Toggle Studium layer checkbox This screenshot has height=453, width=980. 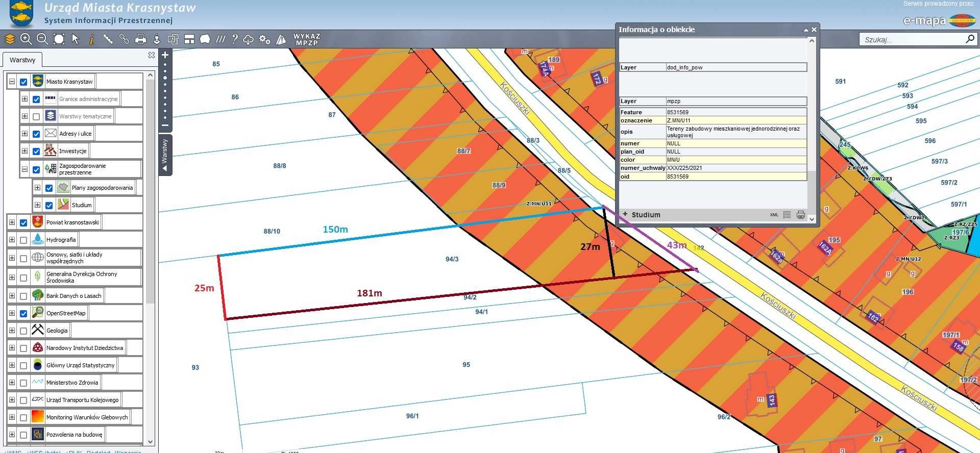tap(49, 205)
